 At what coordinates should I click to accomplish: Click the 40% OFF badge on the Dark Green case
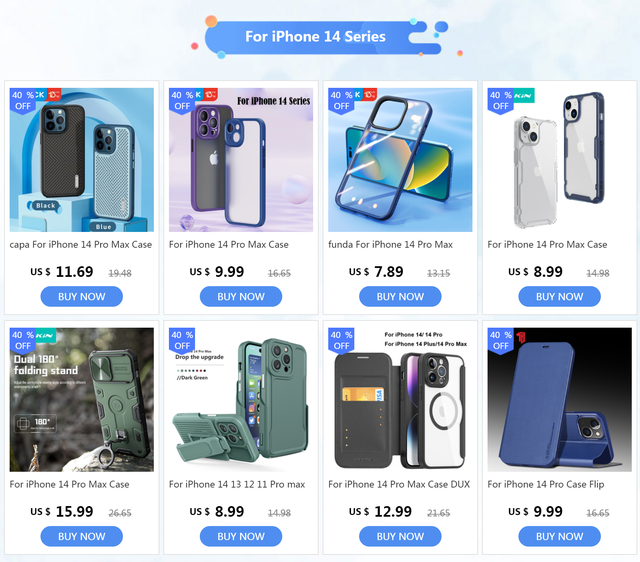point(182,340)
